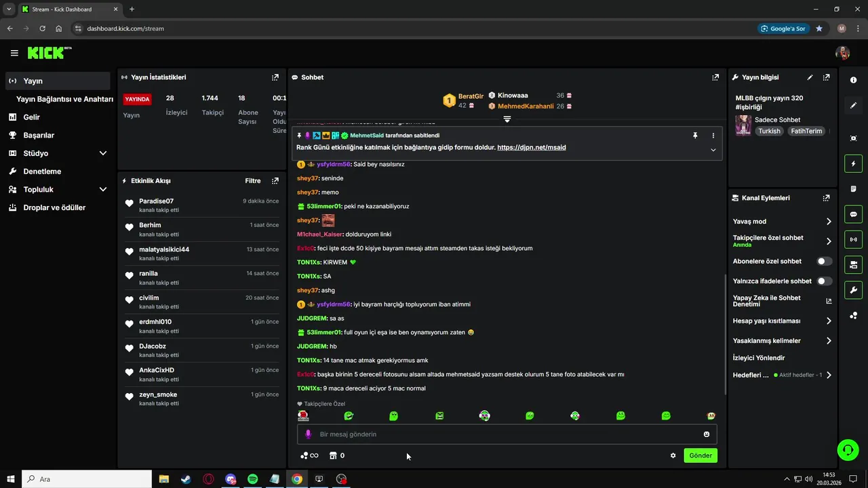Click İzleyici Yönlendir in Kanal Eylemleri
The image size is (868, 488).
(x=759, y=358)
